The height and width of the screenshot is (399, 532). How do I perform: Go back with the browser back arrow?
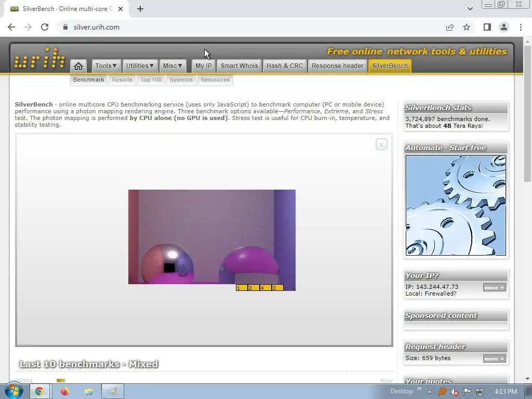(11, 27)
